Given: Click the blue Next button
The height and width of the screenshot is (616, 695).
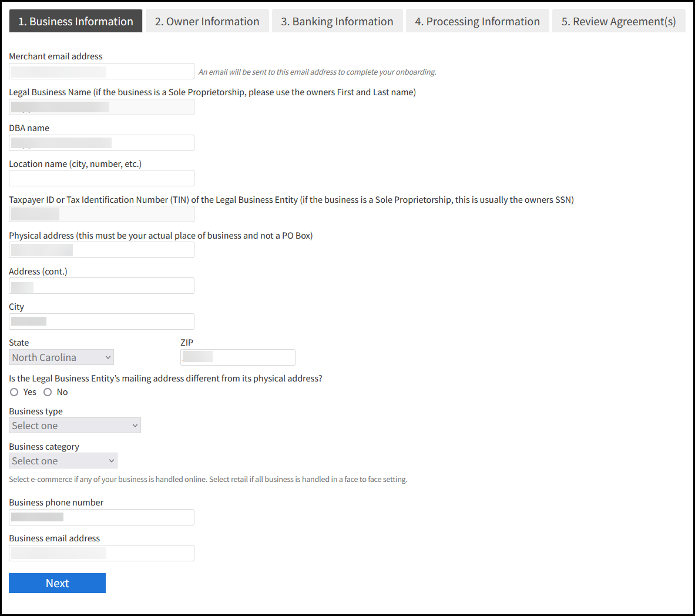Looking at the screenshot, I should coord(57,582).
